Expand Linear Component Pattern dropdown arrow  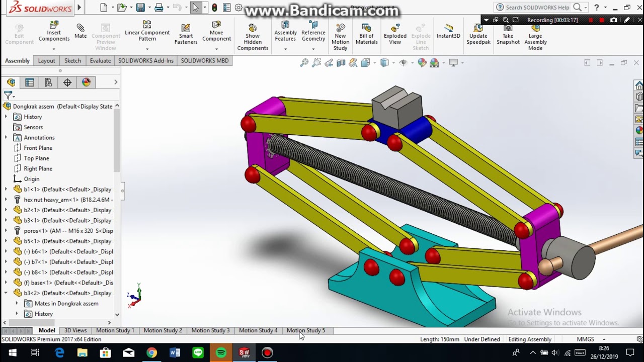click(147, 49)
